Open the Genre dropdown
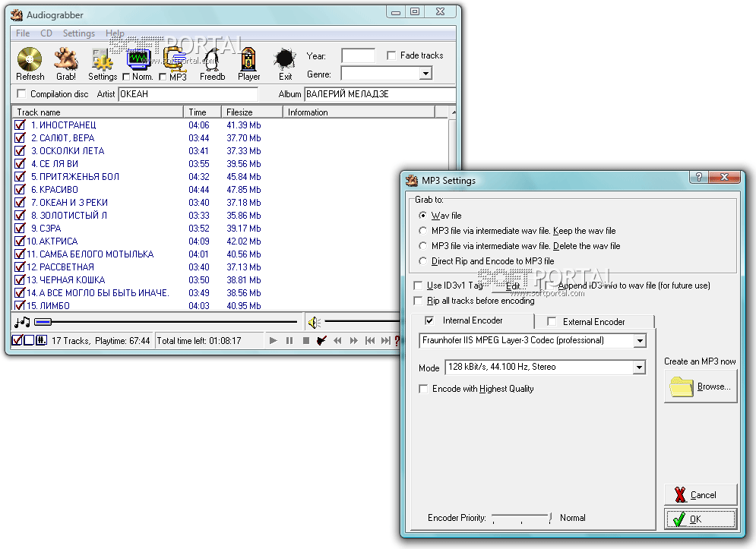The image size is (756, 549). click(x=425, y=74)
